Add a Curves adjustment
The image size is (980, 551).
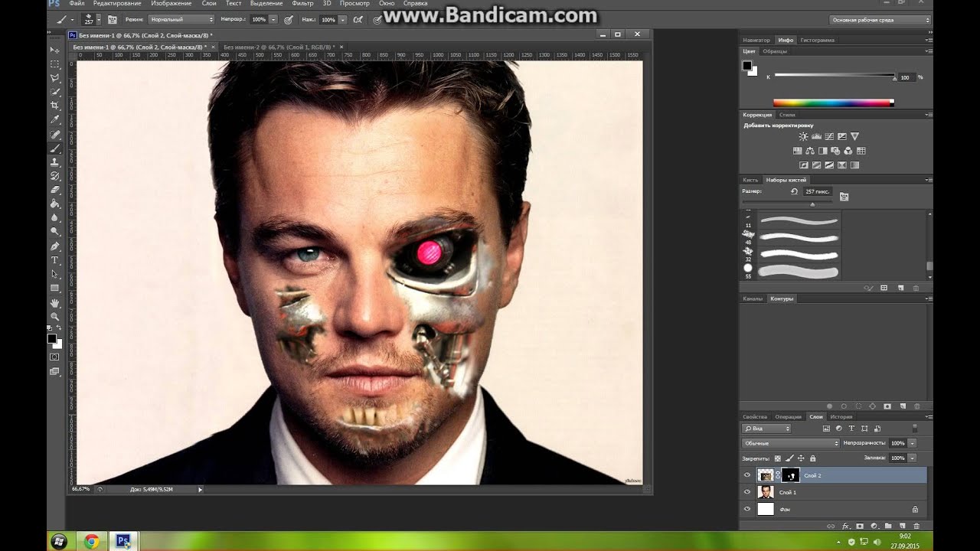[x=829, y=136]
